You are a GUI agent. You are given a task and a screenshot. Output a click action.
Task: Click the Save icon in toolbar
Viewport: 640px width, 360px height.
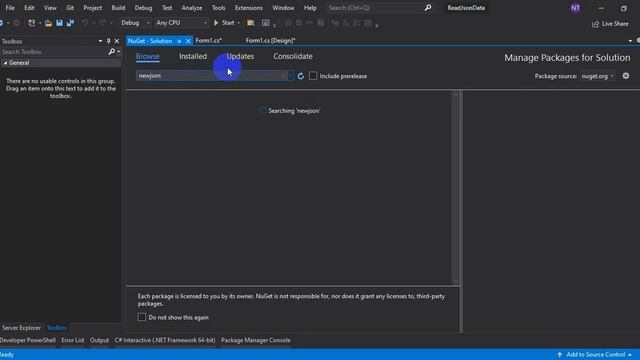tap(60, 23)
